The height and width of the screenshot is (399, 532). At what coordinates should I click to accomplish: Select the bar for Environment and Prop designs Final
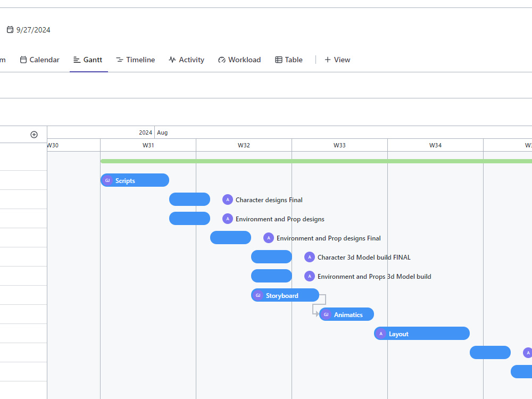tap(231, 237)
